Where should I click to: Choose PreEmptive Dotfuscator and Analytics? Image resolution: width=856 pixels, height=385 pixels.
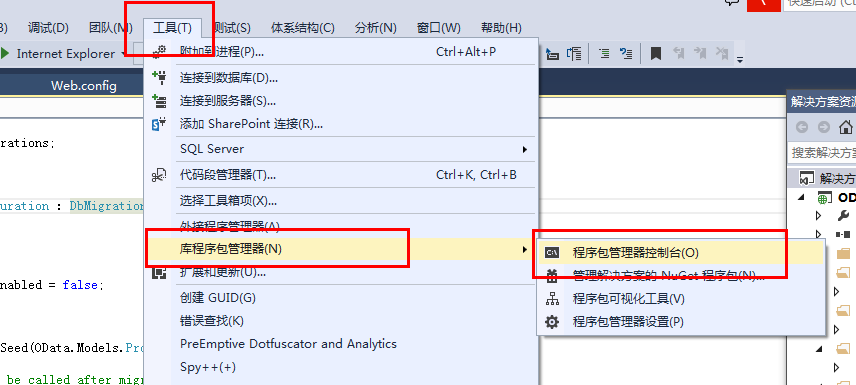(x=341, y=343)
